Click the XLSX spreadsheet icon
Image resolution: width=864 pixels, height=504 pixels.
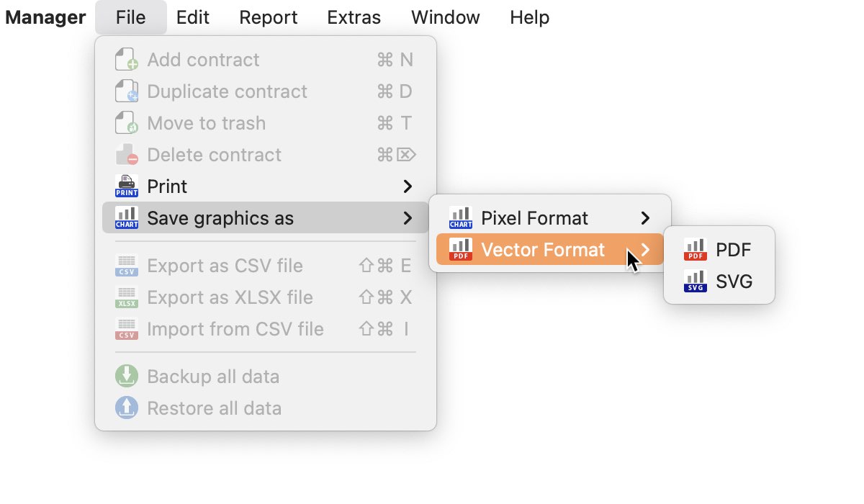pyautogui.click(x=127, y=297)
